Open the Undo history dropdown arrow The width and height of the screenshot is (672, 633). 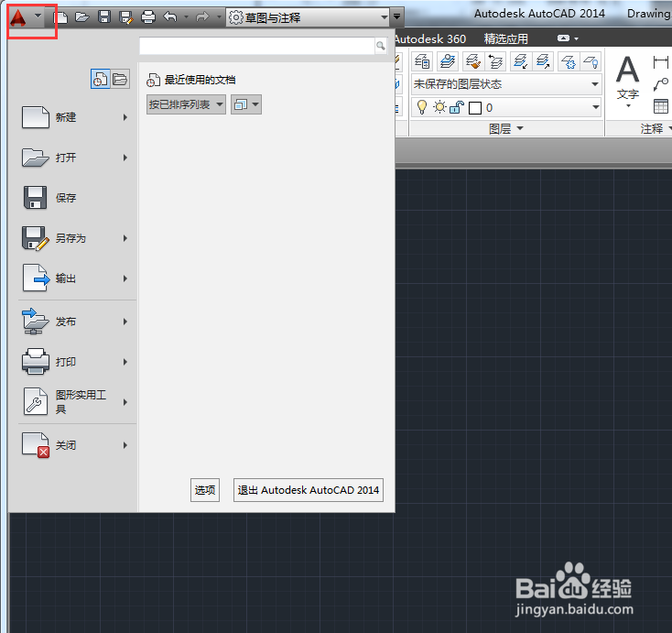pyautogui.click(x=186, y=17)
